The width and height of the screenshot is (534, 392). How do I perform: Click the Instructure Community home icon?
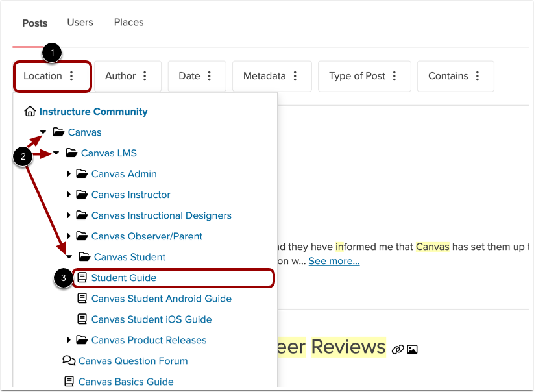[30, 111]
